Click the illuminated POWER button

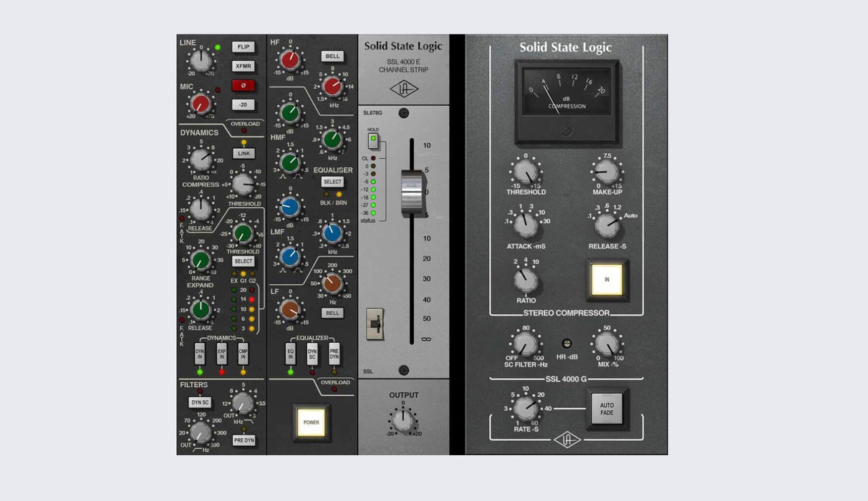coord(312,422)
